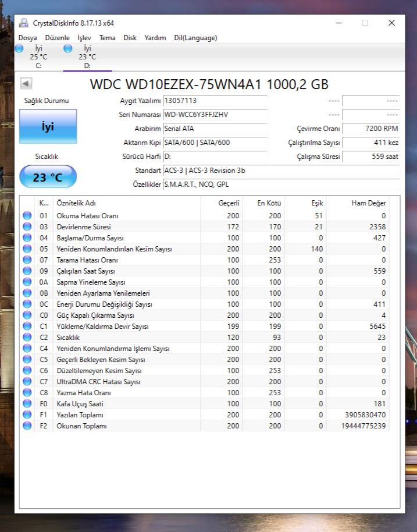Screen dimensions: 417x532
Task: Click the En Kötü column header
Action: (x=263, y=203)
